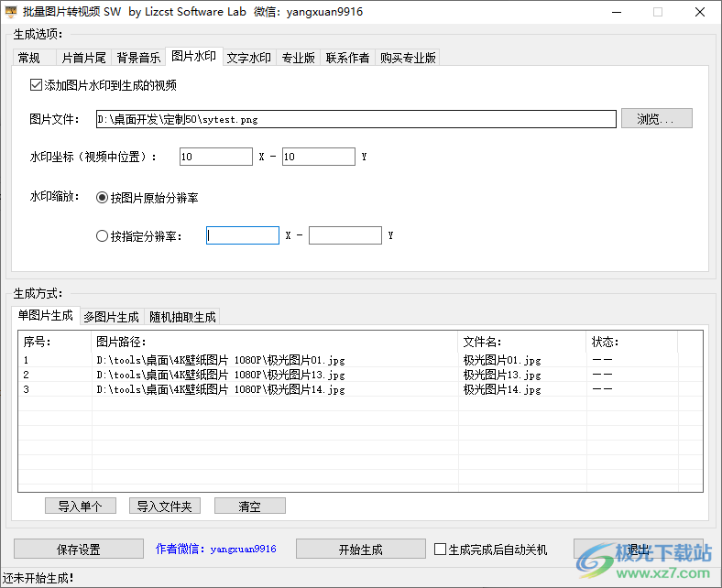Screen dimensions: 722x588
Task: Click the watermark Y coordinate field
Action: pos(318,157)
